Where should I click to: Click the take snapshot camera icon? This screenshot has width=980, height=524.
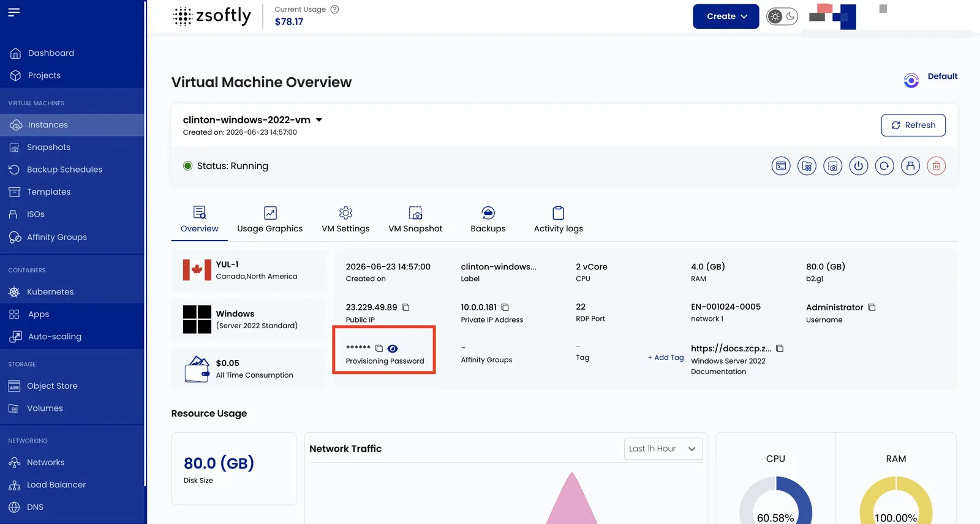coord(833,166)
